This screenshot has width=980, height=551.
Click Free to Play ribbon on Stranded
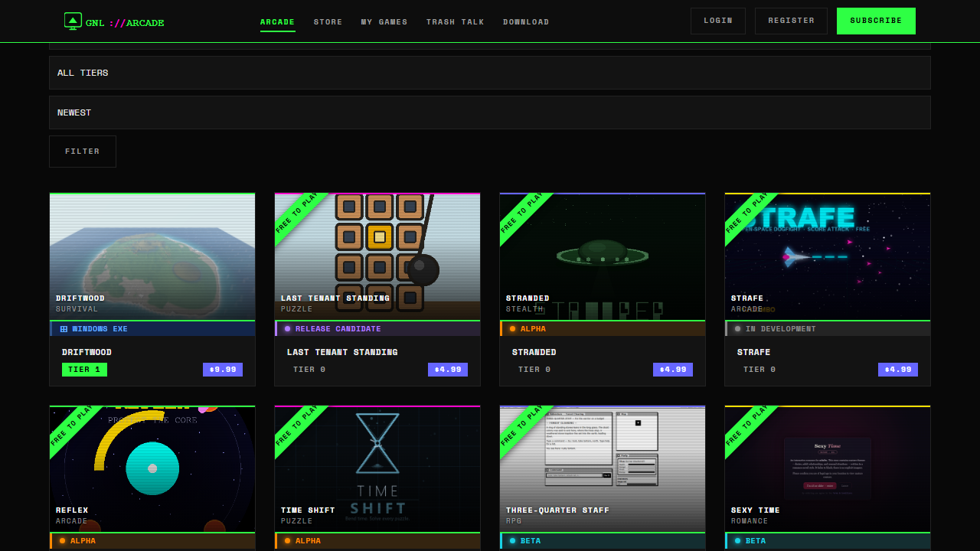click(x=524, y=217)
